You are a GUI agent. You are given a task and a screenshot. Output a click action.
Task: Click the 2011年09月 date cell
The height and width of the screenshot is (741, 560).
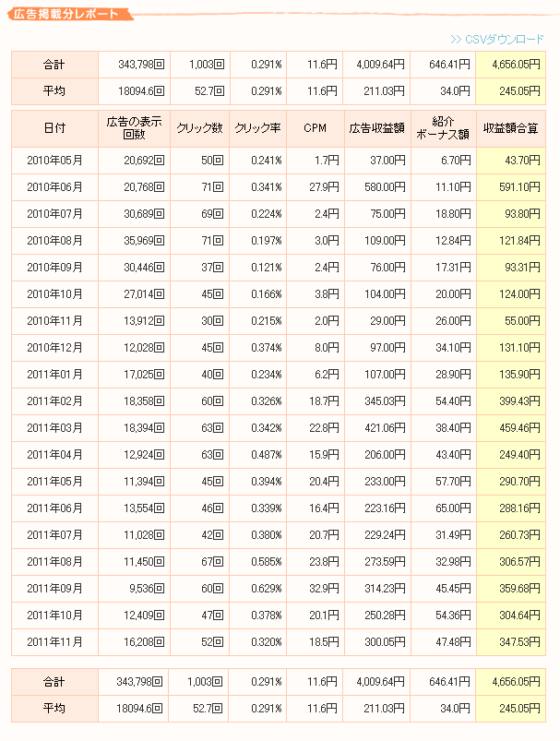point(54,589)
